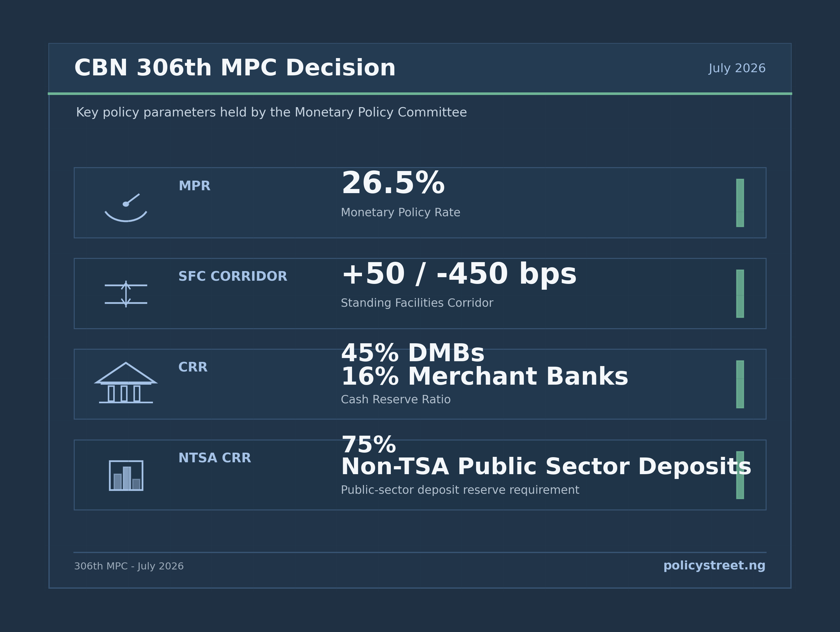840x632 pixels.
Task: Click the green bar on SFC Corridor card
Action: coord(740,294)
